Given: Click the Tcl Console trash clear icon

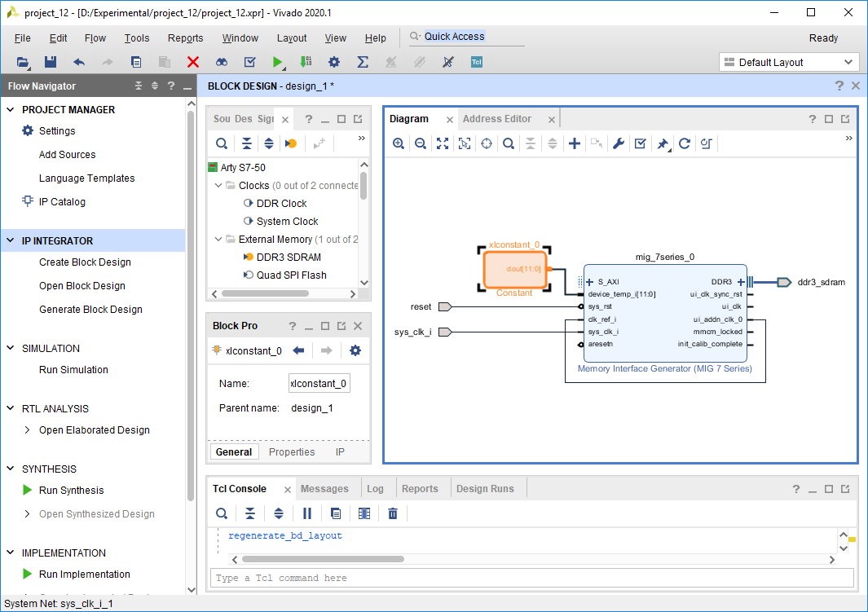Looking at the screenshot, I should click(393, 513).
